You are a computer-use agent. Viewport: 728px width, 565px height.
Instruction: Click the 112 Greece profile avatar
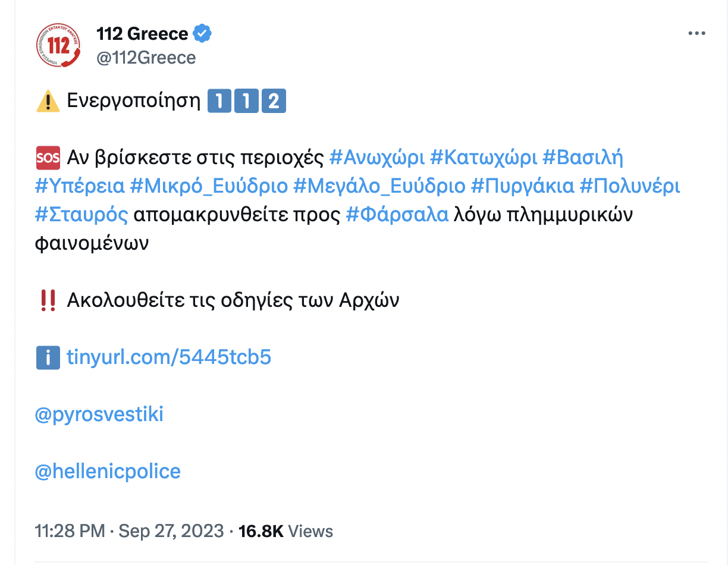58,45
